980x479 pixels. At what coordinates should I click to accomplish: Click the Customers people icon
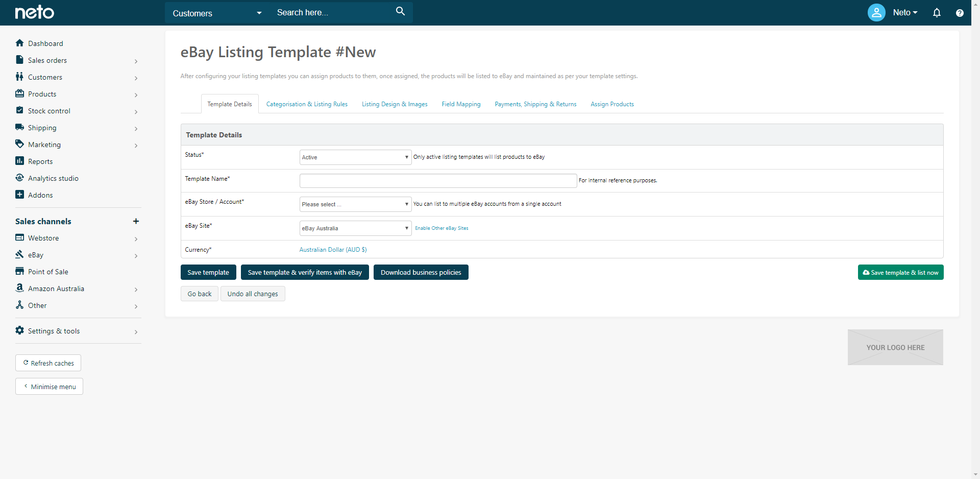pyautogui.click(x=19, y=77)
